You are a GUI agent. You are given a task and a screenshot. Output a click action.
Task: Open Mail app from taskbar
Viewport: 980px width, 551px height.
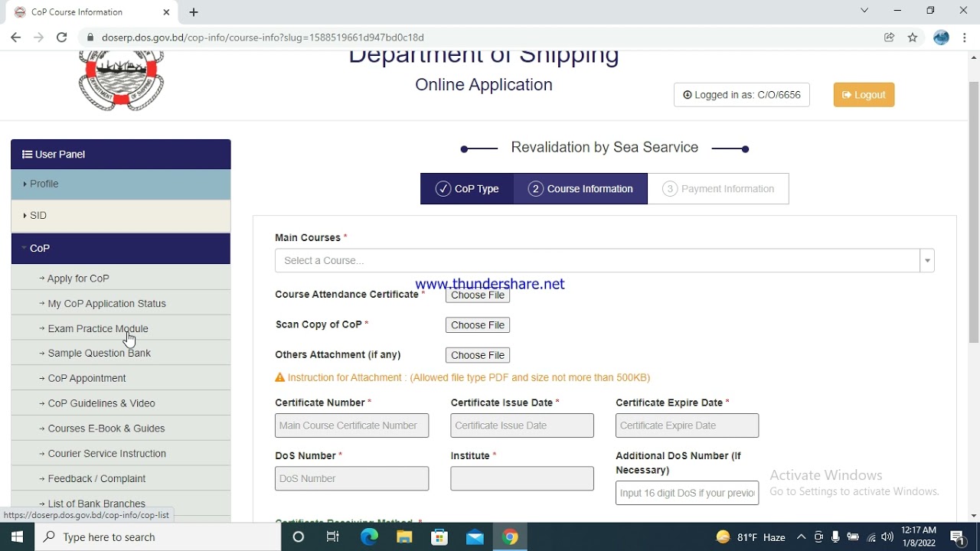(475, 536)
